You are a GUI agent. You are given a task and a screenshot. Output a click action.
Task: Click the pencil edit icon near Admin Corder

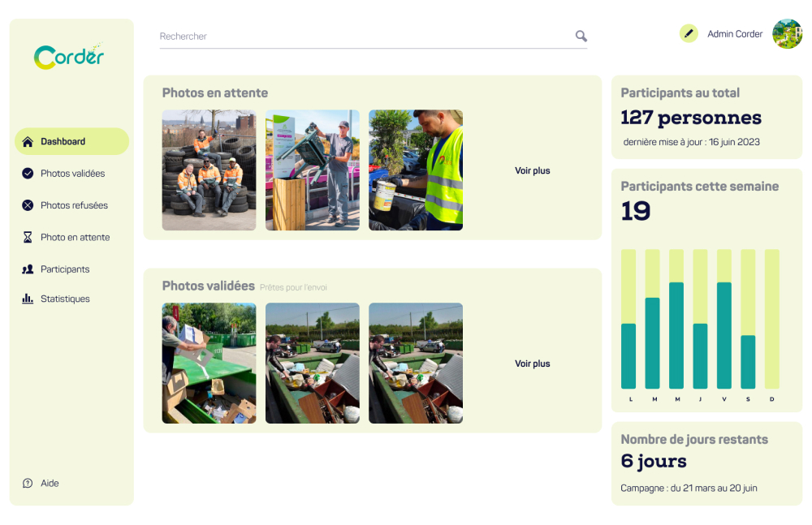coord(688,34)
